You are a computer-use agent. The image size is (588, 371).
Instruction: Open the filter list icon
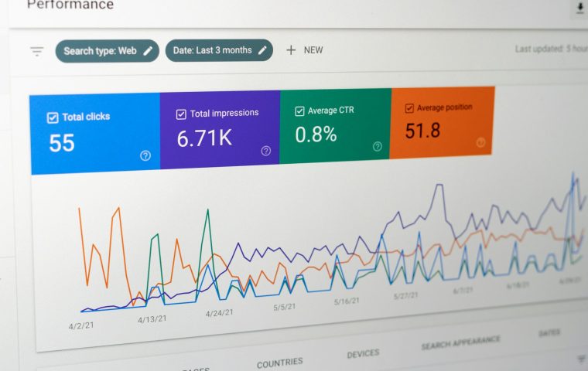coord(37,51)
